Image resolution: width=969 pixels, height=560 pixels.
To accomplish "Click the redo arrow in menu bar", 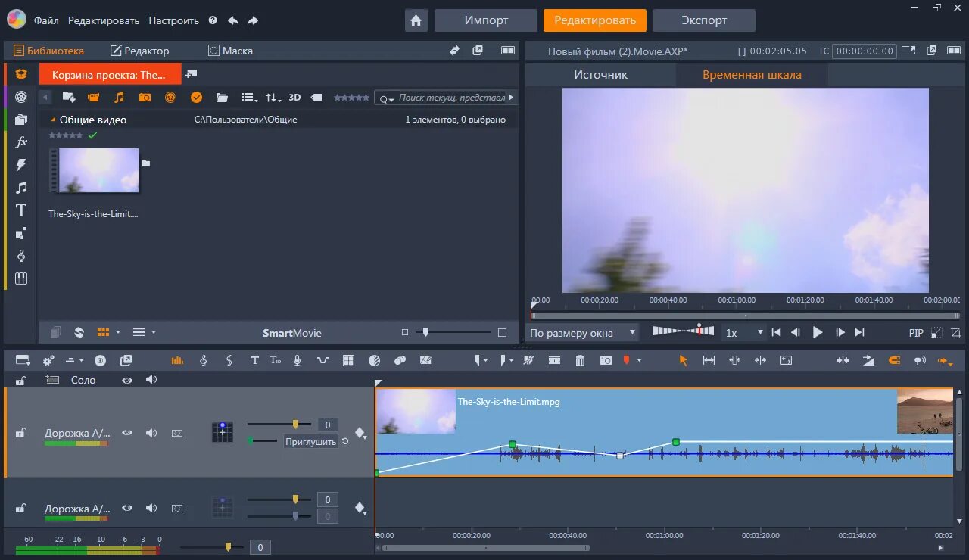I will pos(253,20).
